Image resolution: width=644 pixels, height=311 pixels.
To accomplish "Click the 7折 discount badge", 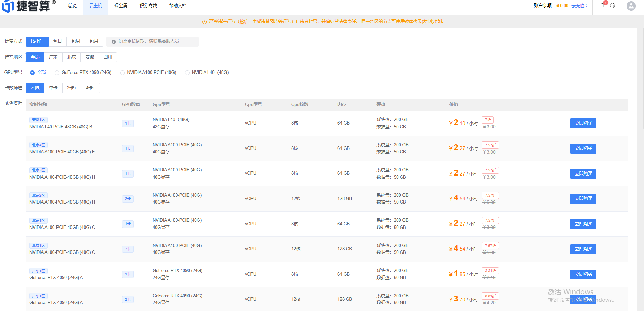I will (488, 120).
